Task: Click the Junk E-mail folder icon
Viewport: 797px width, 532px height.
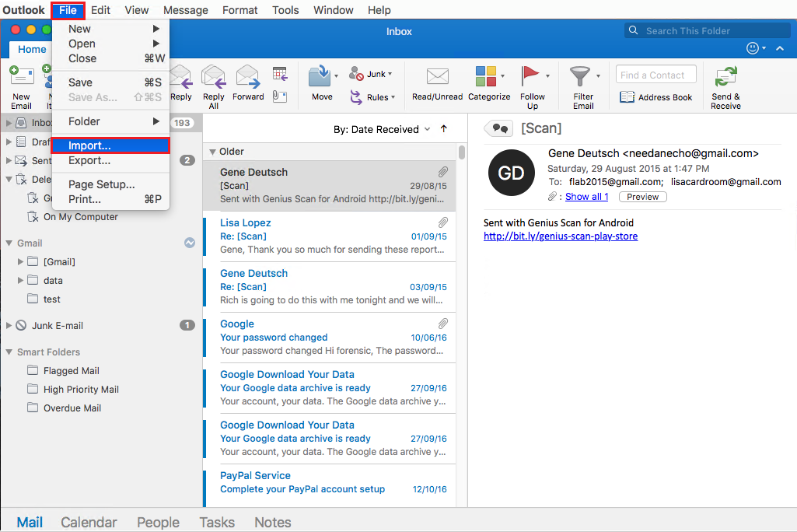Action: tap(21, 326)
